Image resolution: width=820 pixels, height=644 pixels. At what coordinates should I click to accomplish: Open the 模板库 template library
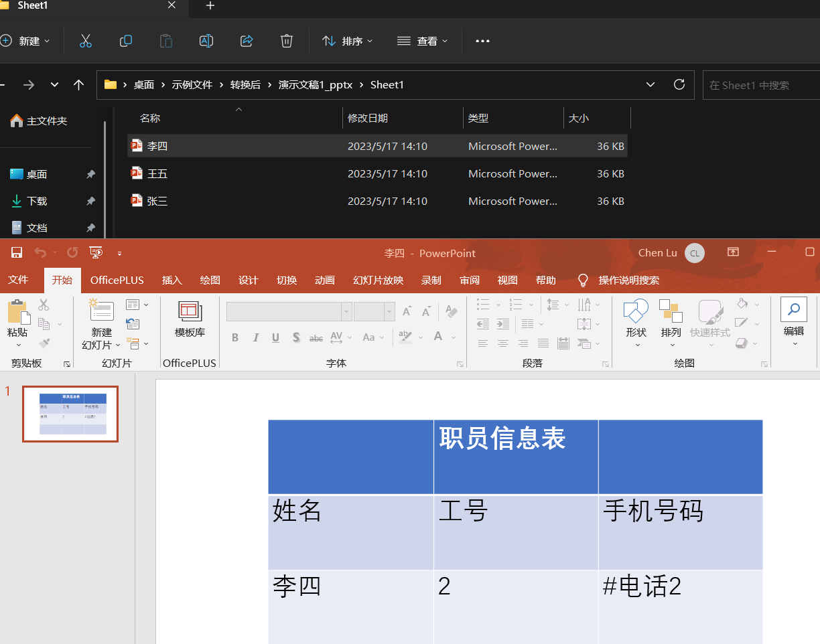190,319
